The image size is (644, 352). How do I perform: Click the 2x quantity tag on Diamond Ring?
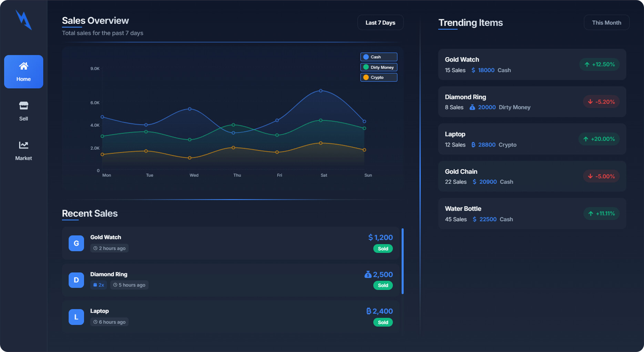pyautogui.click(x=99, y=285)
